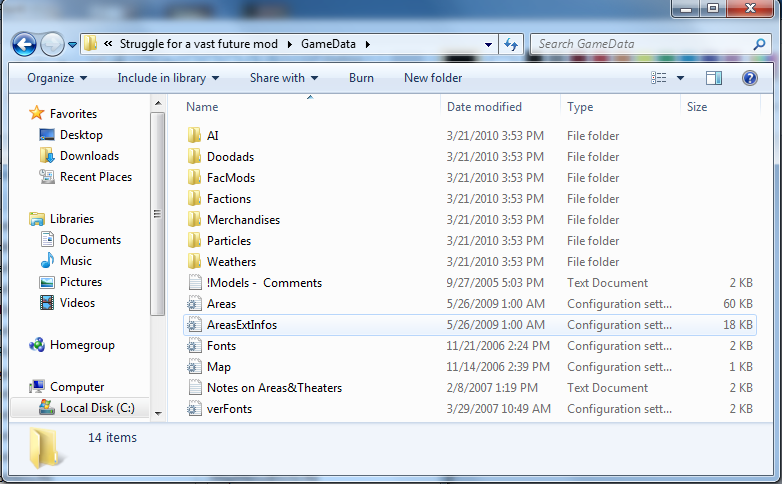Click the Burn button
Viewport: 782px width, 484px height.
[361, 78]
